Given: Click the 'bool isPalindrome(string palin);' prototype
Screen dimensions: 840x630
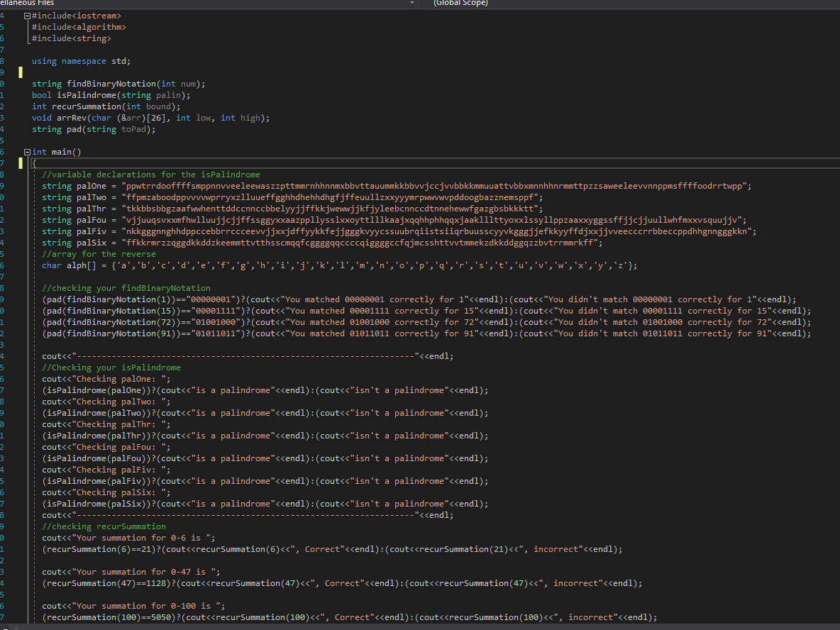Looking at the screenshot, I should point(111,95).
